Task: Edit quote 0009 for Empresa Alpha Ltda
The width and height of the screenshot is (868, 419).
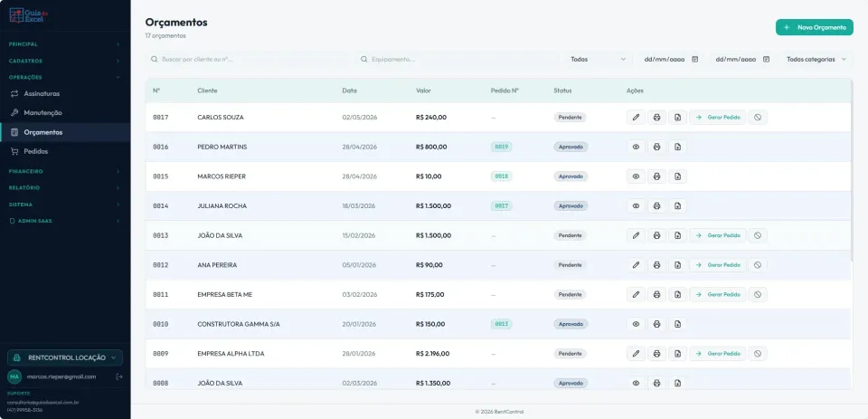Action: 636,354
